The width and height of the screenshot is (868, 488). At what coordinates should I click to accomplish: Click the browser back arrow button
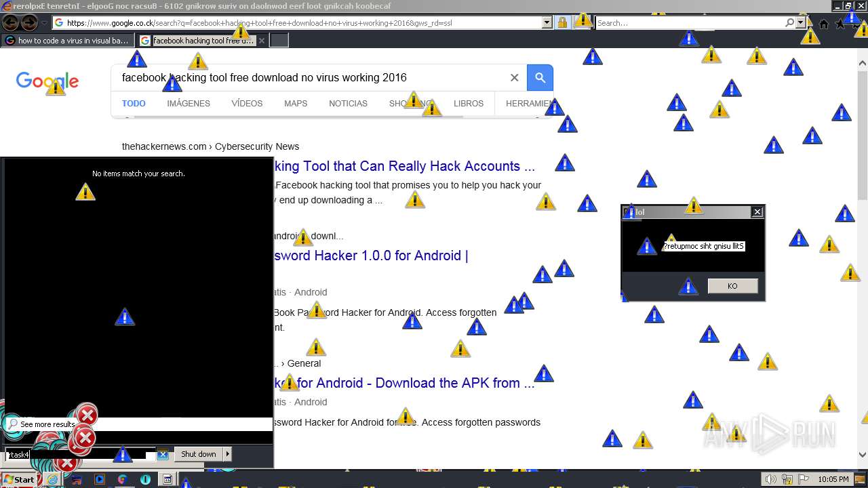point(11,23)
